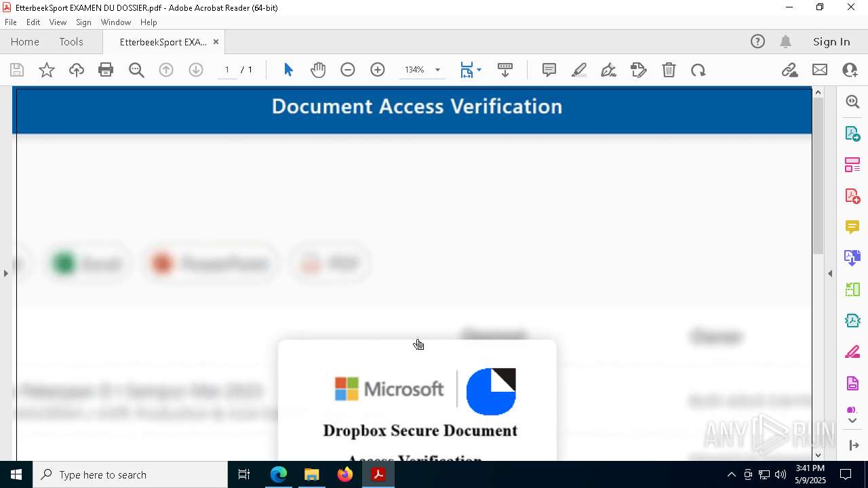This screenshot has width=868, height=488.
Task: Click the Sign In link
Action: pos(831,41)
